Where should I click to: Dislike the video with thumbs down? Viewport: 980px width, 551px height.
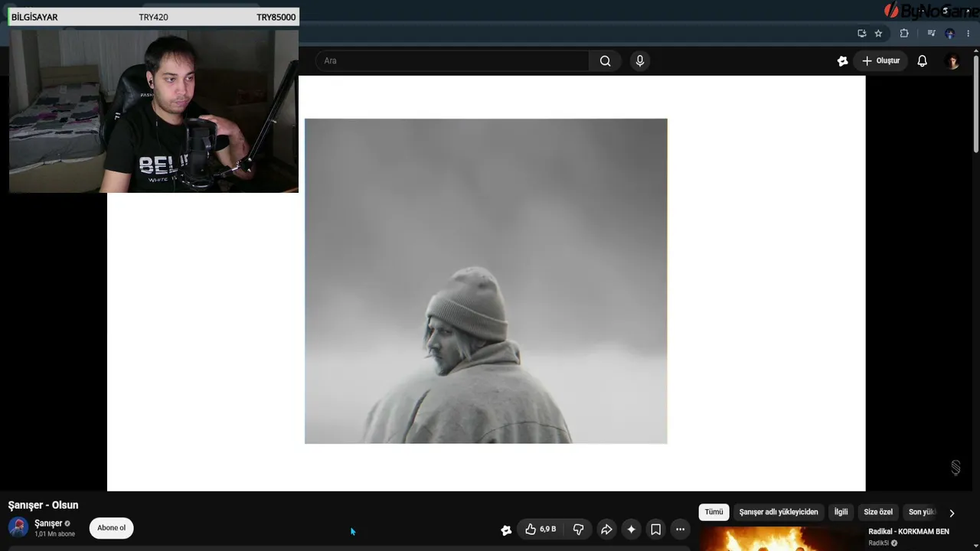click(x=578, y=530)
